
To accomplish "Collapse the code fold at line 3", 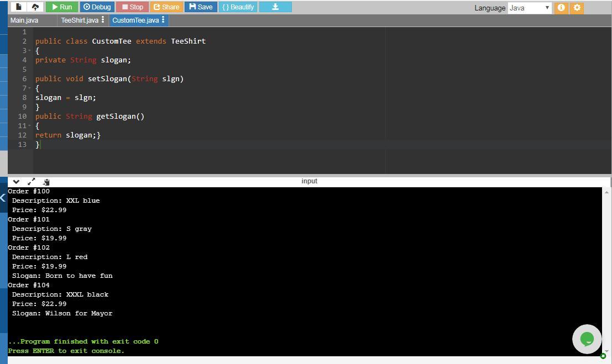I will click(29, 51).
